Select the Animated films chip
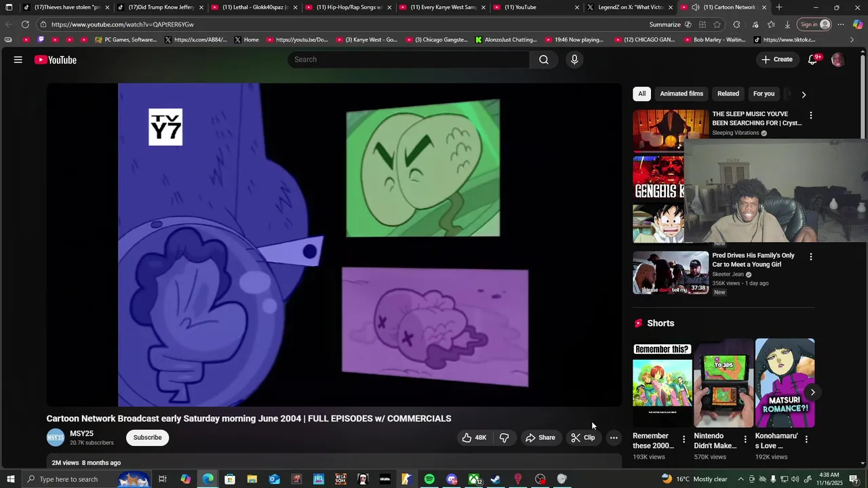Viewport: 868px width, 488px height. [682, 94]
